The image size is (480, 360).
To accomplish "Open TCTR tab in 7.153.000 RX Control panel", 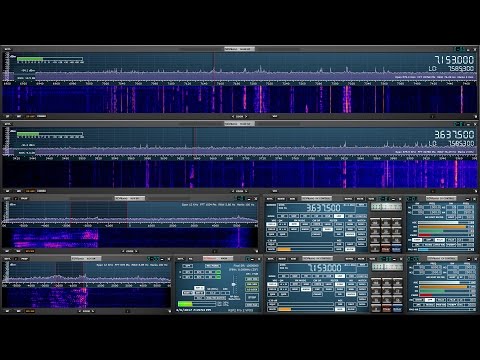I will (371, 259).
